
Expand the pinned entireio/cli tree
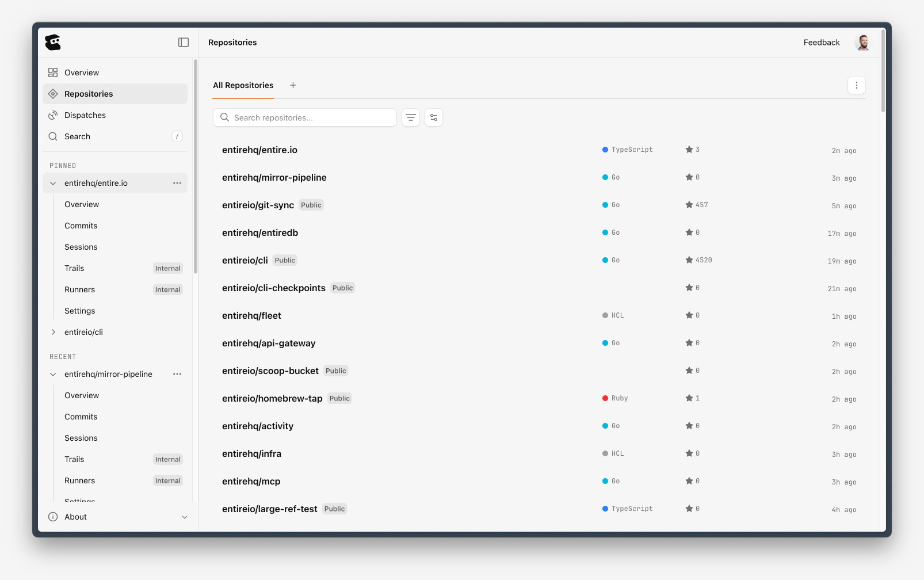pos(53,332)
